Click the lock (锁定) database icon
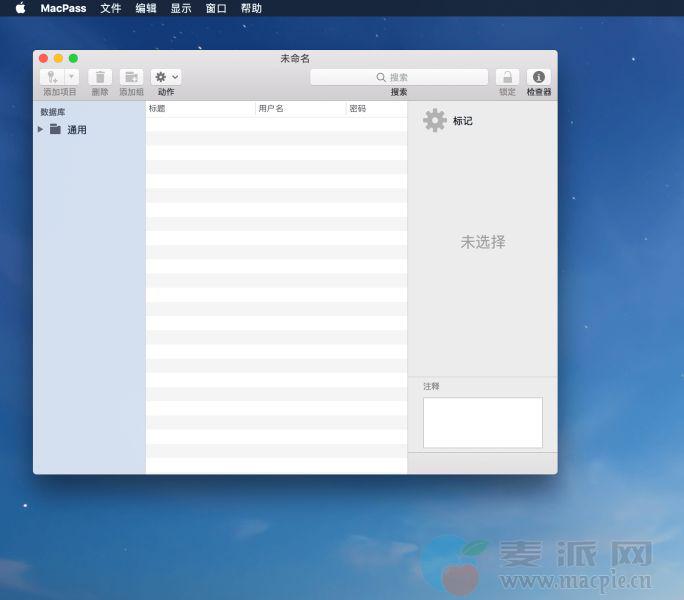The image size is (684, 600). coord(507,77)
